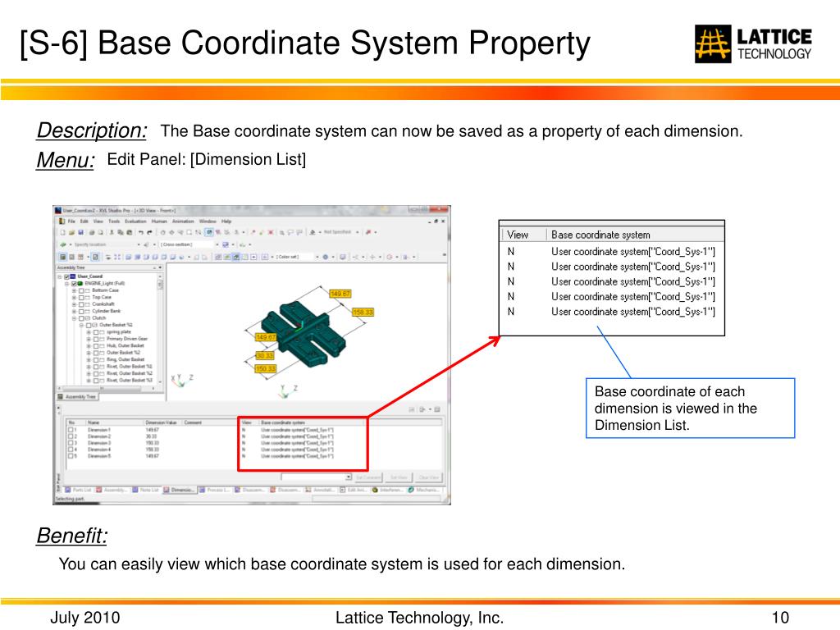This screenshot has height=630, width=840.
Task: Click the Redo arrow icon
Action: [149, 232]
